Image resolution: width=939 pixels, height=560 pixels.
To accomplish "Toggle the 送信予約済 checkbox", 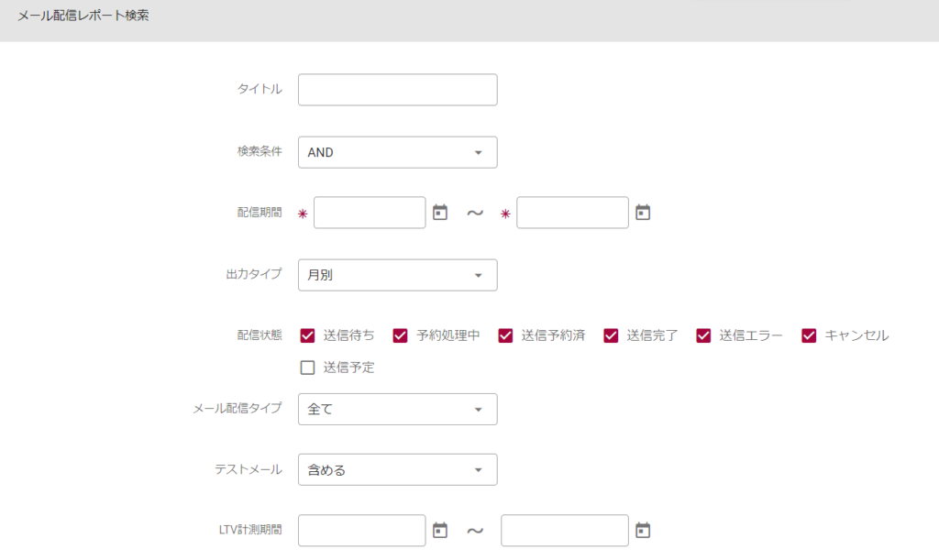I will pyautogui.click(x=505, y=335).
